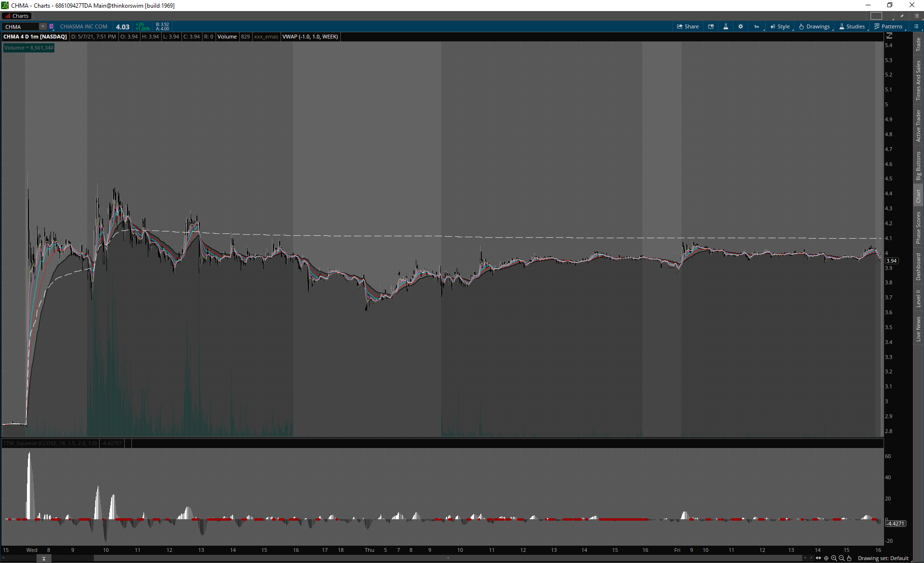924x563 pixels.
Task: Open the Studies menu
Action: pos(852,26)
